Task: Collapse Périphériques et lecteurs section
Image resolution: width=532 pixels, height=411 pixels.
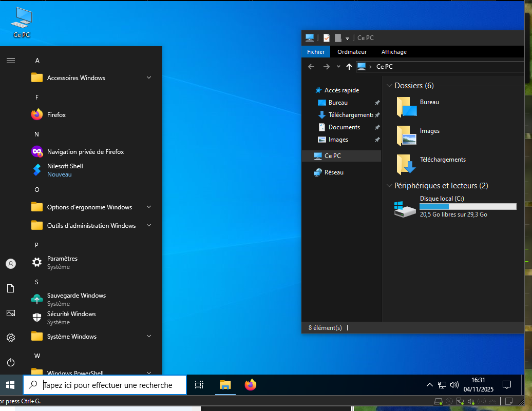Action: (x=389, y=186)
